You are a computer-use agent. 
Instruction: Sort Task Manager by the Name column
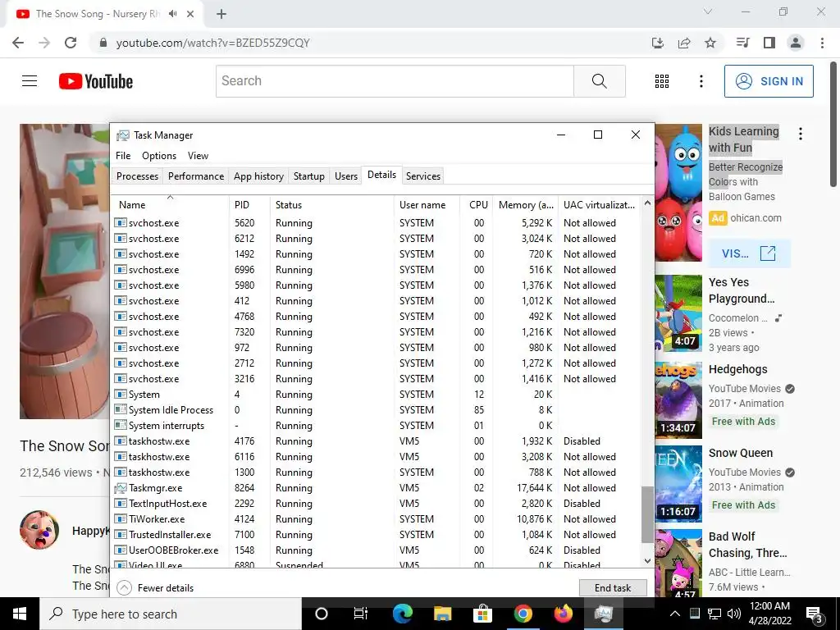(x=171, y=204)
